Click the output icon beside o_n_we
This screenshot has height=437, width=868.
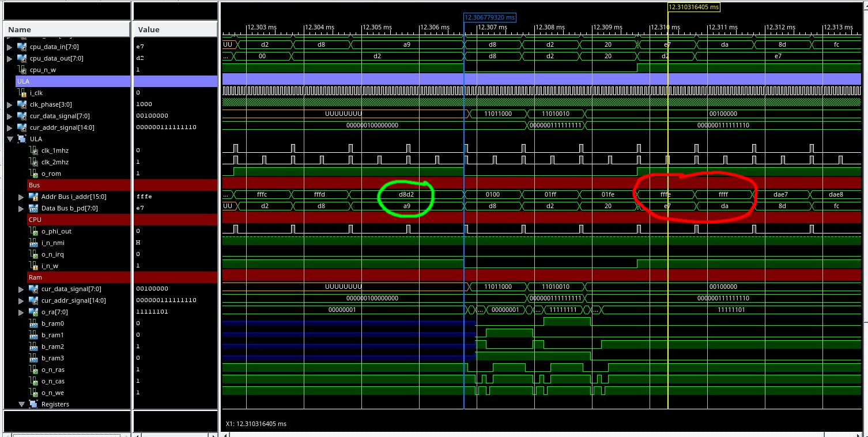(33, 393)
